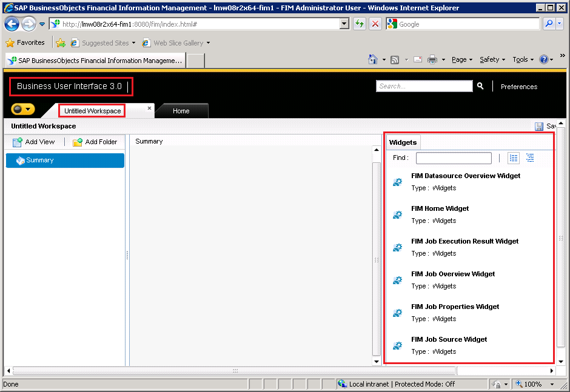Click the FIM Job Properties Widget icon
This screenshot has height=392, width=570.
click(x=398, y=313)
